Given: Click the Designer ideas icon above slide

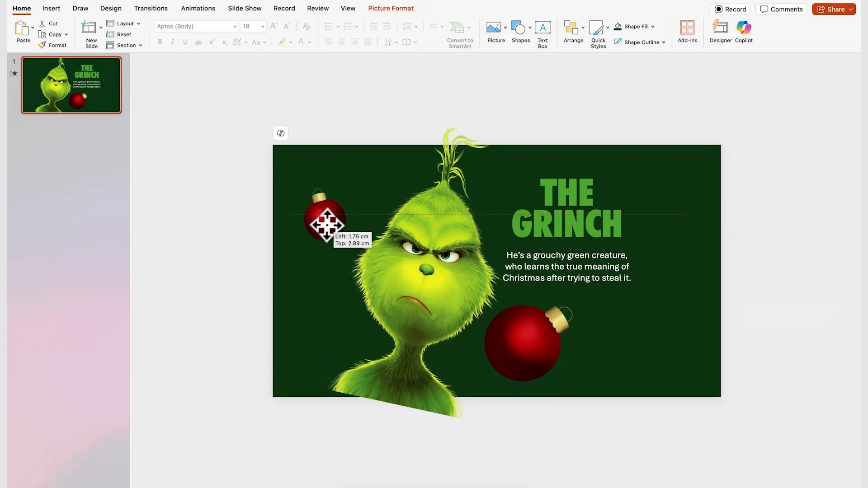Looking at the screenshot, I should coord(281,133).
